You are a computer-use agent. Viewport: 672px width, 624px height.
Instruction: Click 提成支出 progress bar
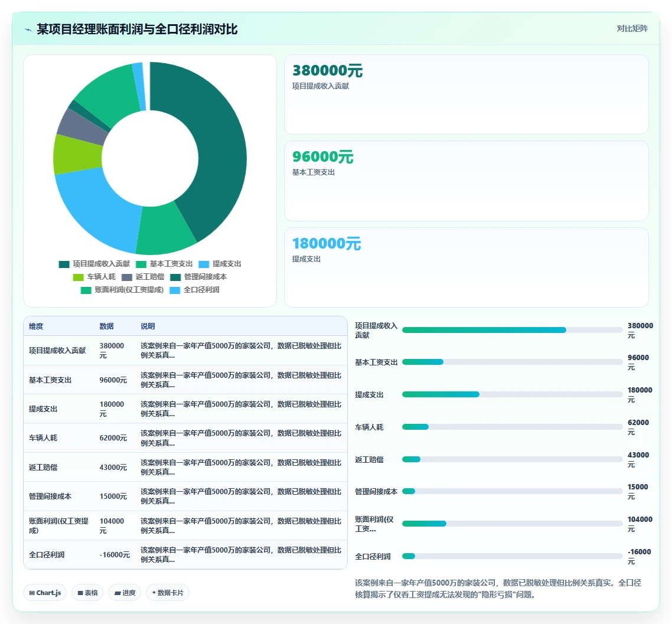[x=512, y=394]
